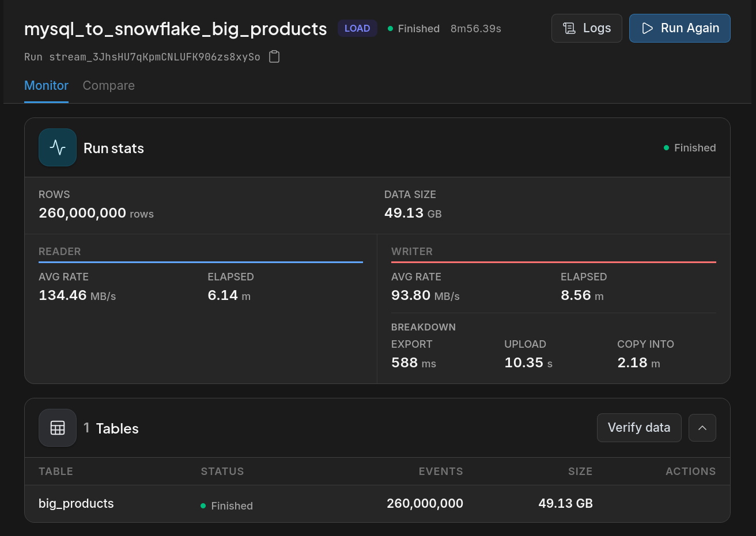
Task: Click the TABLE column header
Action: click(56, 472)
